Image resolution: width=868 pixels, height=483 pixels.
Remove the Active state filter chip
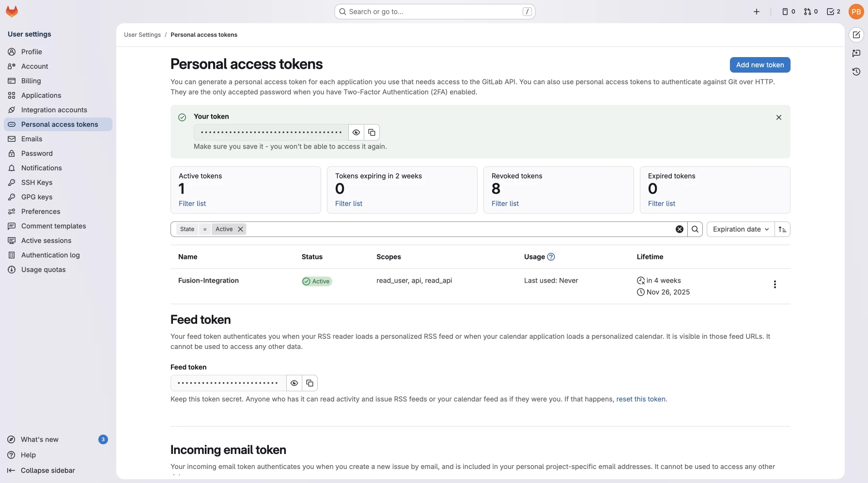(x=240, y=229)
